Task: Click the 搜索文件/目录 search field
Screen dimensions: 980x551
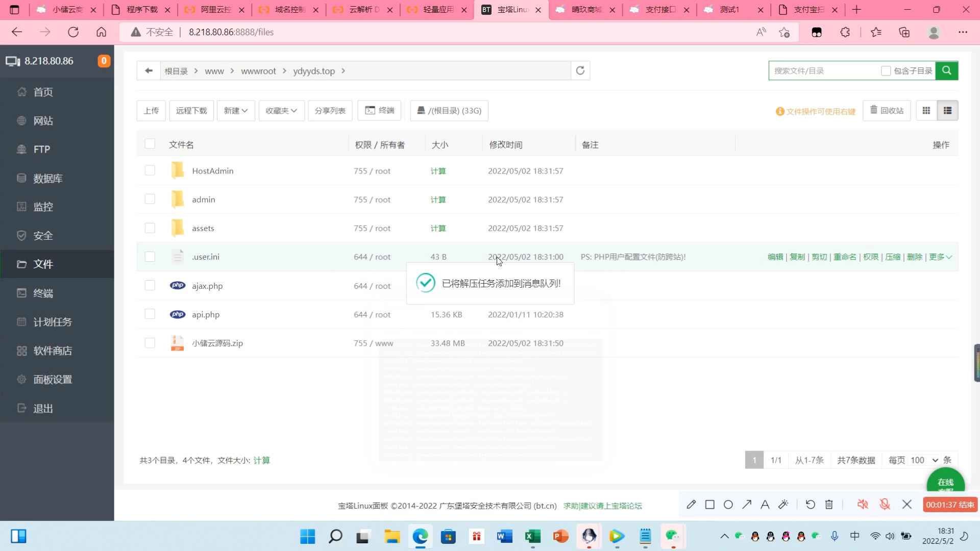Action: 824,71
